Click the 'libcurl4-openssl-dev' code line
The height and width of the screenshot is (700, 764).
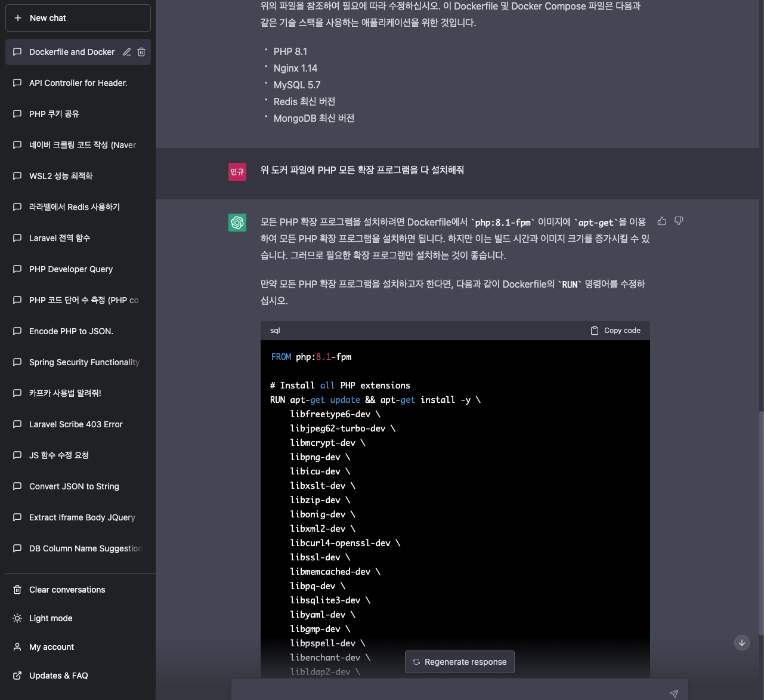(345, 543)
